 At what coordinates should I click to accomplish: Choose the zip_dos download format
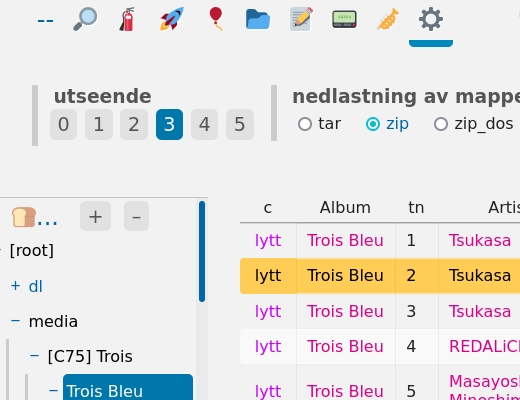tap(474, 124)
